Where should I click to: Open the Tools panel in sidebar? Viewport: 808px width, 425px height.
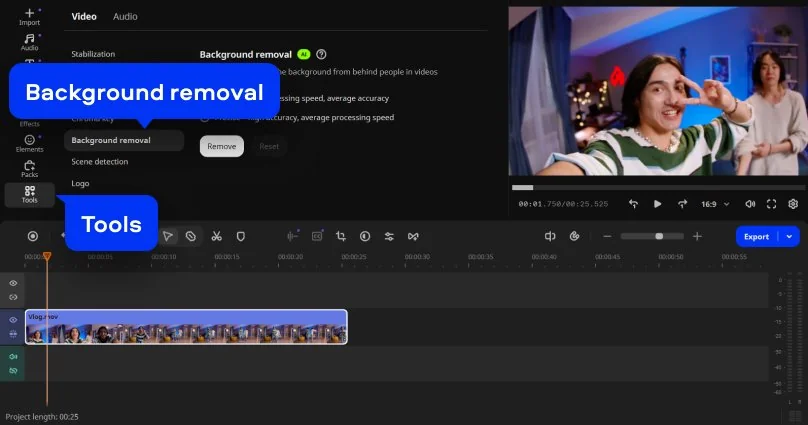pyautogui.click(x=29, y=193)
